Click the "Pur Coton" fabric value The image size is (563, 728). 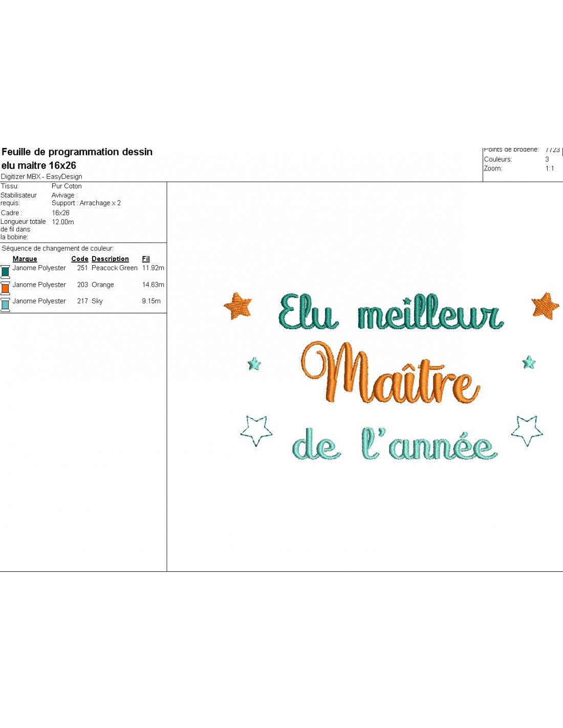point(67,186)
